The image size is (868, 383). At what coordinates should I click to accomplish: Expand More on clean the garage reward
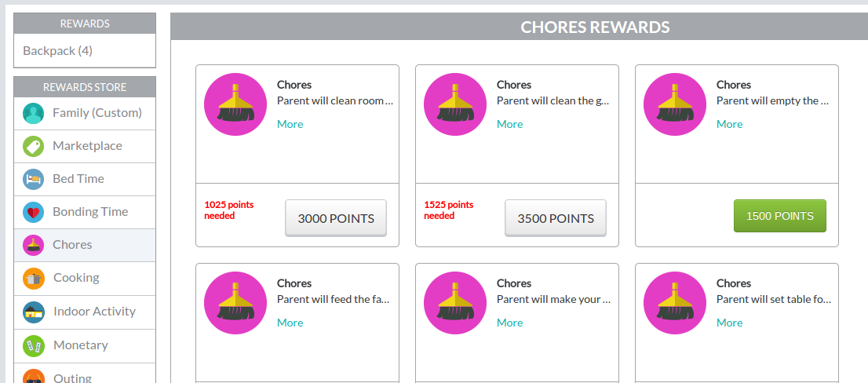pos(510,124)
